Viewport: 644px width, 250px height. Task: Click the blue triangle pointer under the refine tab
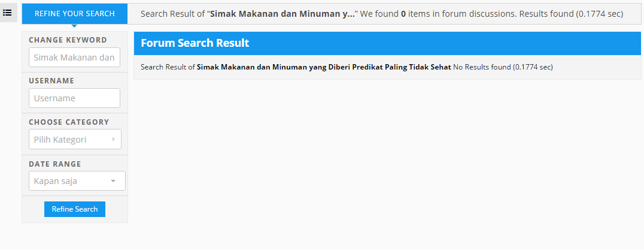(74, 26)
